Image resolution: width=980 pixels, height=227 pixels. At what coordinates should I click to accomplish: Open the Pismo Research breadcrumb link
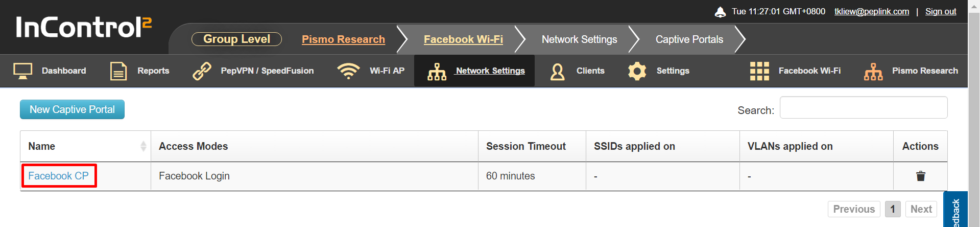pos(343,39)
